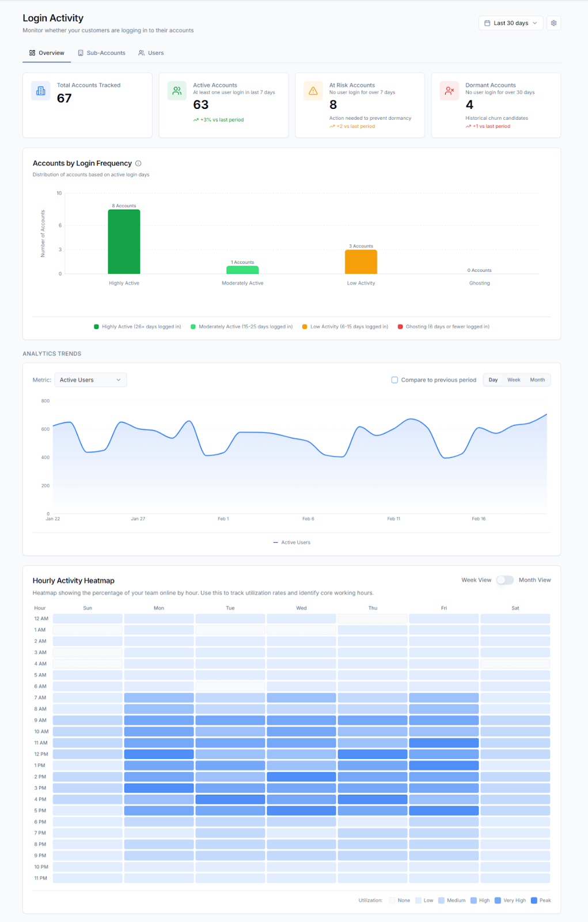This screenshot has width=588, height=922.
Task: Click the Sub-Accounts tab icon
Action: point(81,53)
